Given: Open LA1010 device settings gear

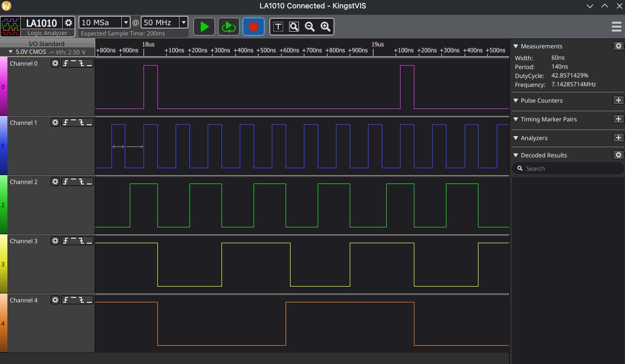Looking at the screenshot, I should pyautogui.click(x=69, y=23).
